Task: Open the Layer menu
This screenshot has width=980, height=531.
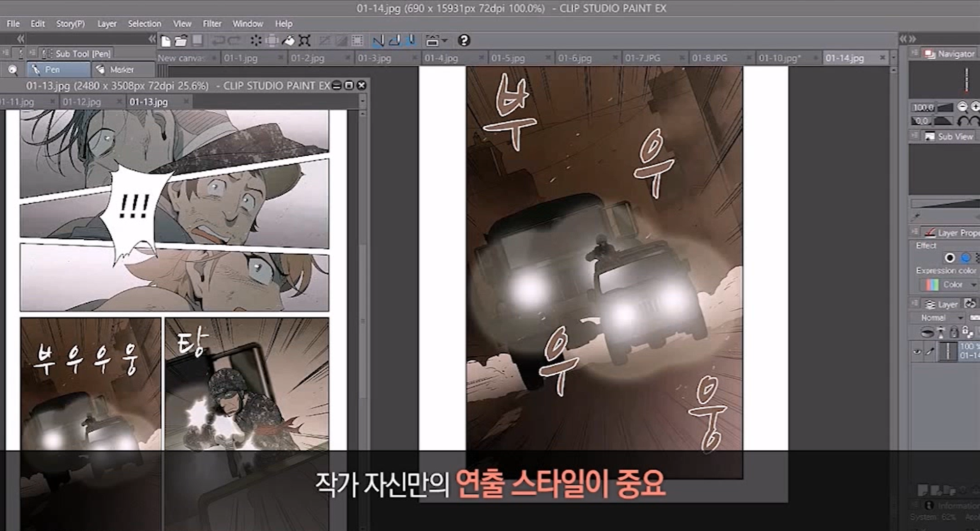Action: (x=107, y=23)
